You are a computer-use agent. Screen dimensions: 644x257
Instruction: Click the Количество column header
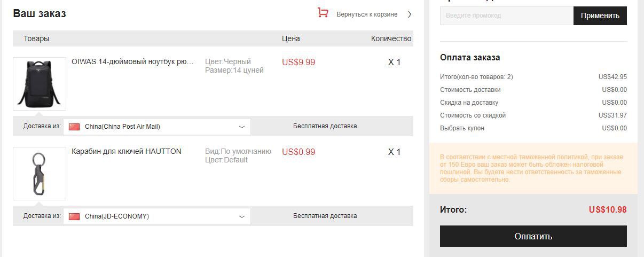tap(391, 38)
